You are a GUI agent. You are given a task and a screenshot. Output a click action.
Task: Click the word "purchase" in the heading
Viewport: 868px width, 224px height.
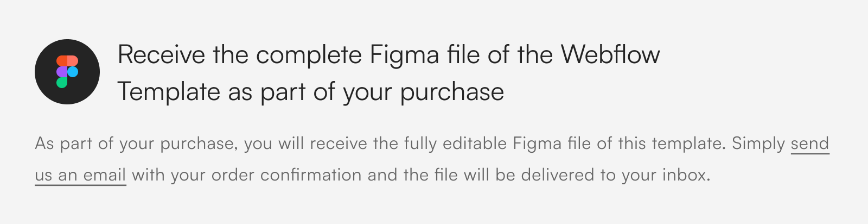452,92
